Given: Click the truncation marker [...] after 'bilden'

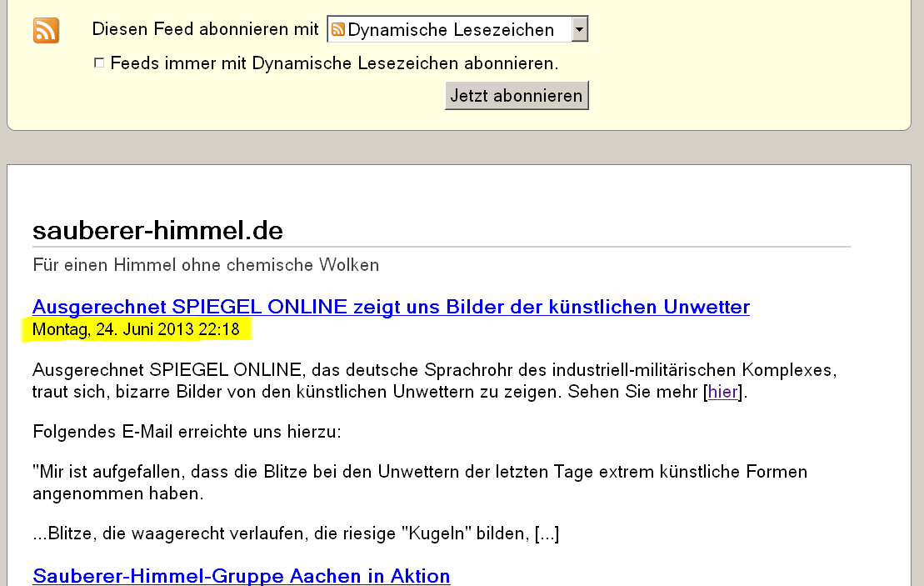Looking at the screenshot, I should click(x=546, y=533).
